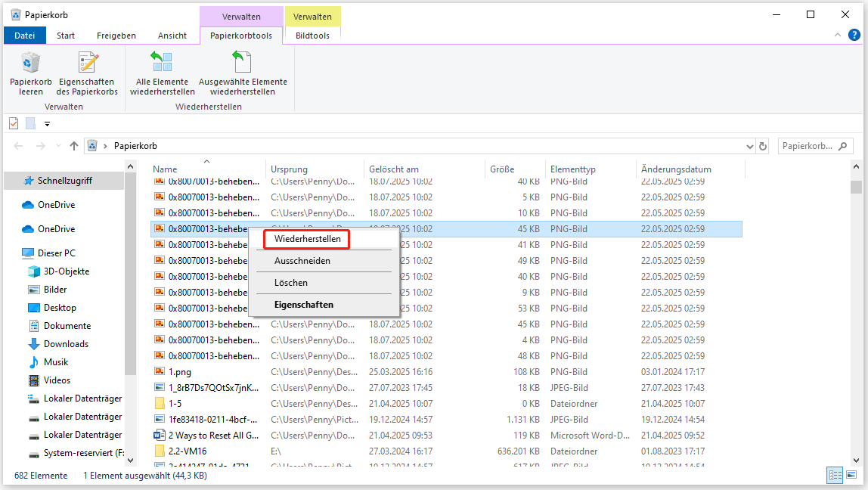Open Schnellzugriff in the navigation pane

coord(64,181)
